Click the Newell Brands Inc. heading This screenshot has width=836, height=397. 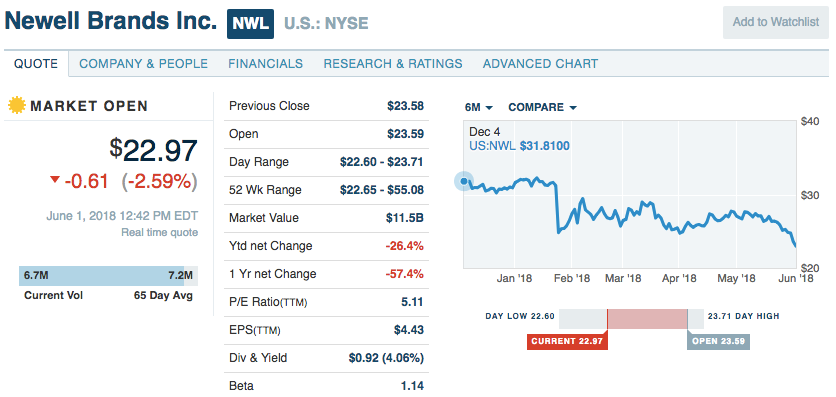pyautogui.click(x=111, y=21)
